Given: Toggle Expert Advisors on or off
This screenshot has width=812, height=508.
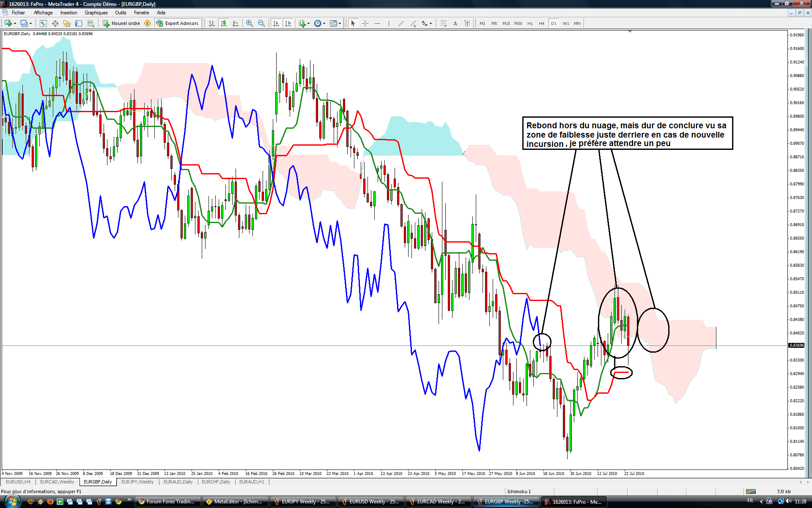Looking at the screenshot, I should point(177,23).
